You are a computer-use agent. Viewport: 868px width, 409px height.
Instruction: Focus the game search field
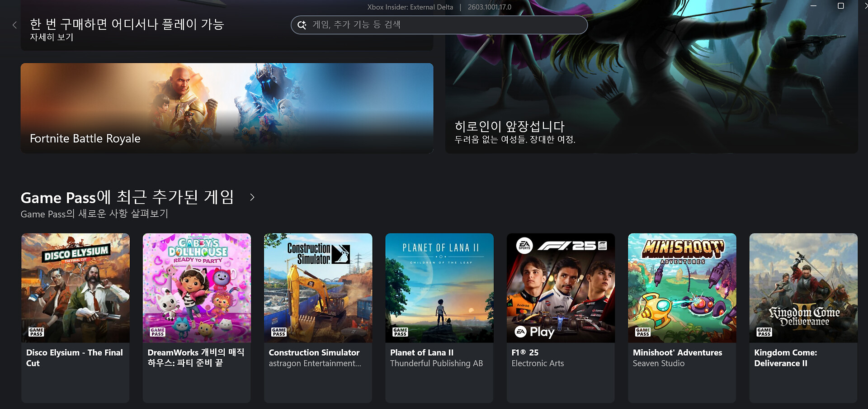tap(439, 25)
